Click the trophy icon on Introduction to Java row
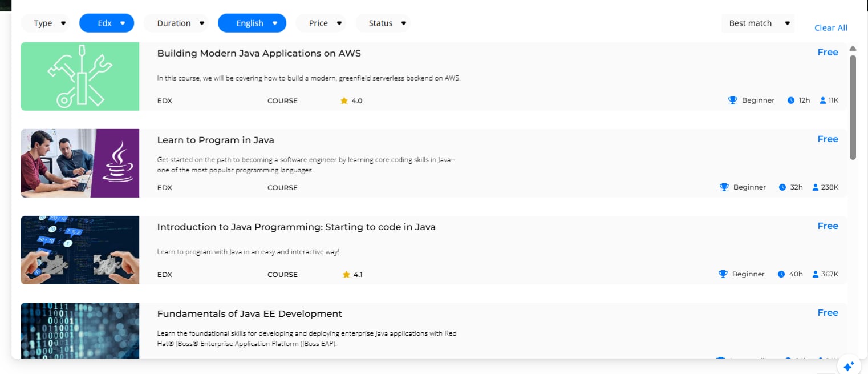The image size is (868, 374). tap(723, 274)
